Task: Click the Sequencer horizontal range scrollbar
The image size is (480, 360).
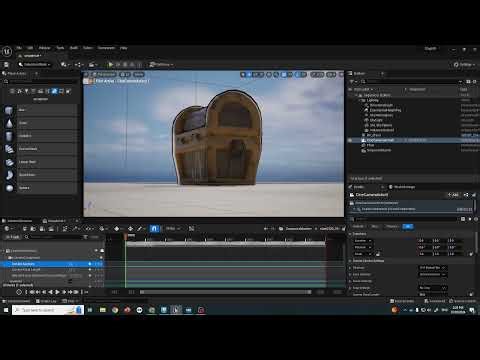Action: tap(226, 292)
